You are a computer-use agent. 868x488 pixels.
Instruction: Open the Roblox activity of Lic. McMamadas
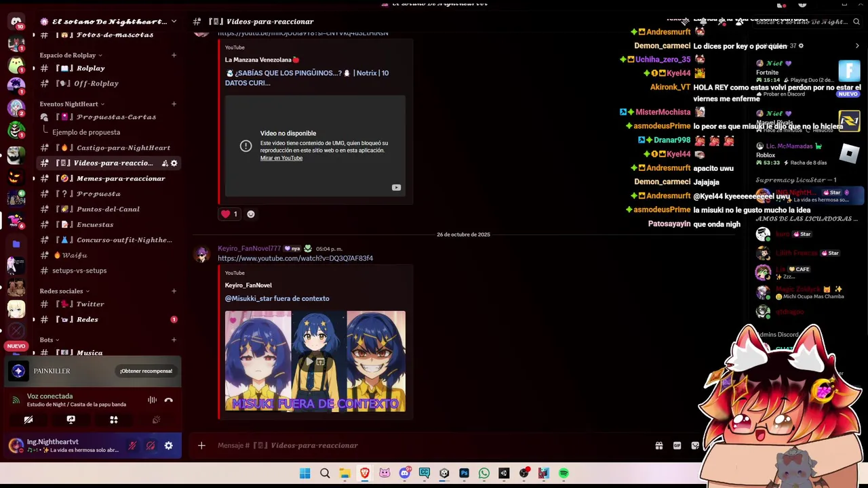[x=807, y=154]
